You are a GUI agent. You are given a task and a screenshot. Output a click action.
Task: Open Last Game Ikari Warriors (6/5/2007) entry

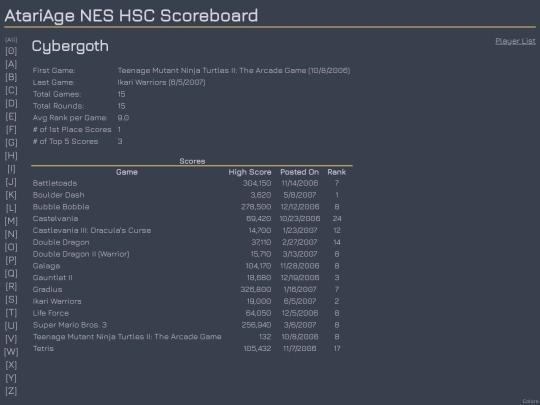coord(161,82)
